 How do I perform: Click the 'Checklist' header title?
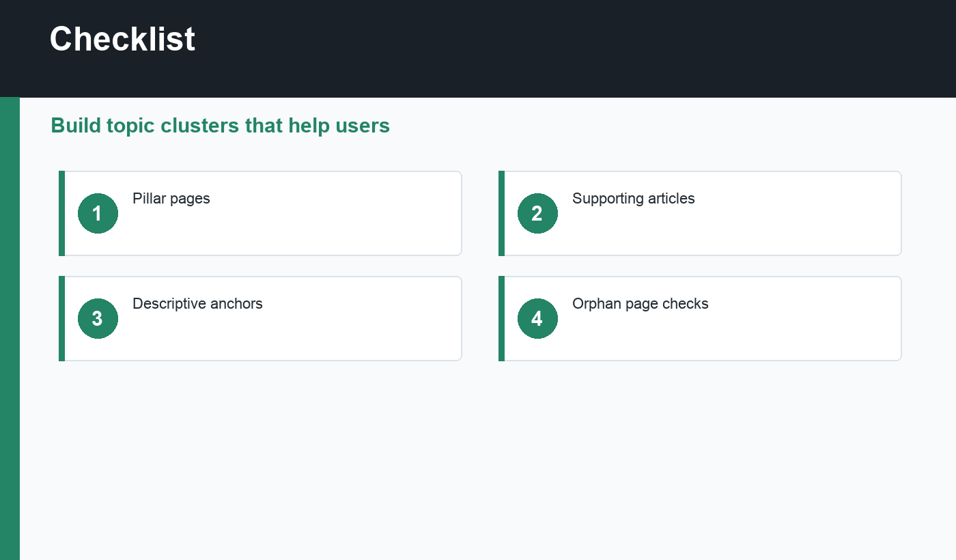122,39
